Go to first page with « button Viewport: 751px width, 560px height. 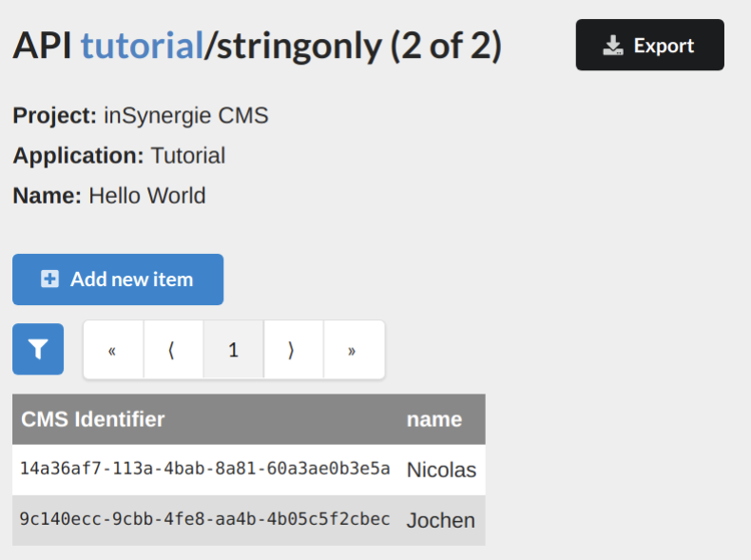(x=113, y=350)
